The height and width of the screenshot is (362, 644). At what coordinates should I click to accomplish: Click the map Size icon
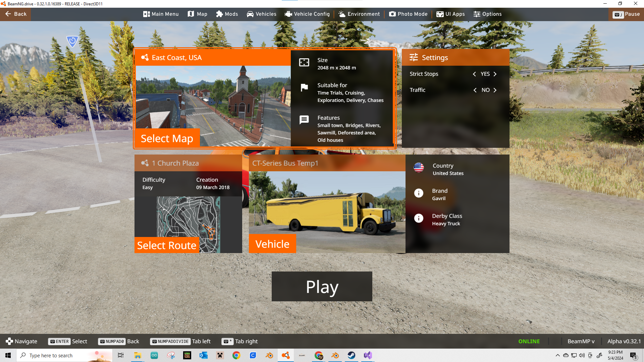click(x=304, y=62)
